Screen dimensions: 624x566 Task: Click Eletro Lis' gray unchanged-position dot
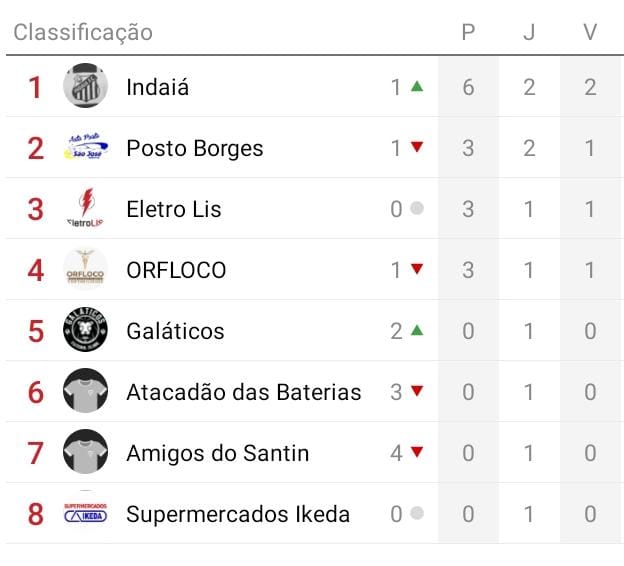(x=417, y=209)
